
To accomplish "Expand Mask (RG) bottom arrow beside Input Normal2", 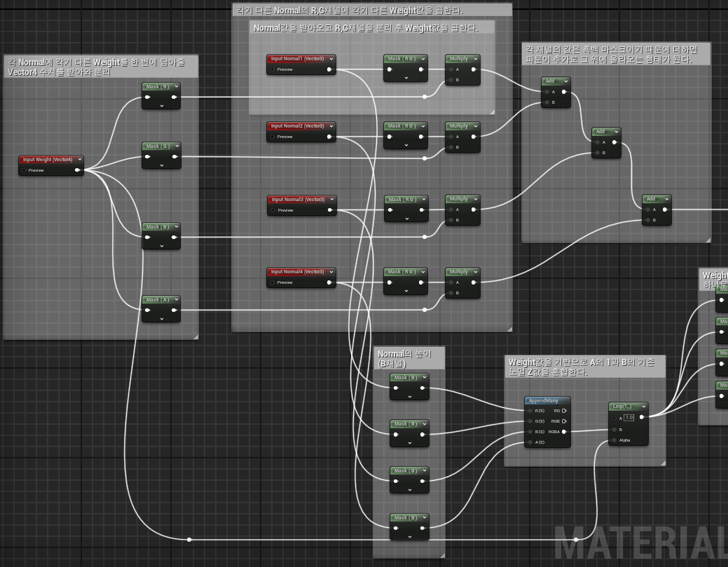I will (x=406, y=145).
